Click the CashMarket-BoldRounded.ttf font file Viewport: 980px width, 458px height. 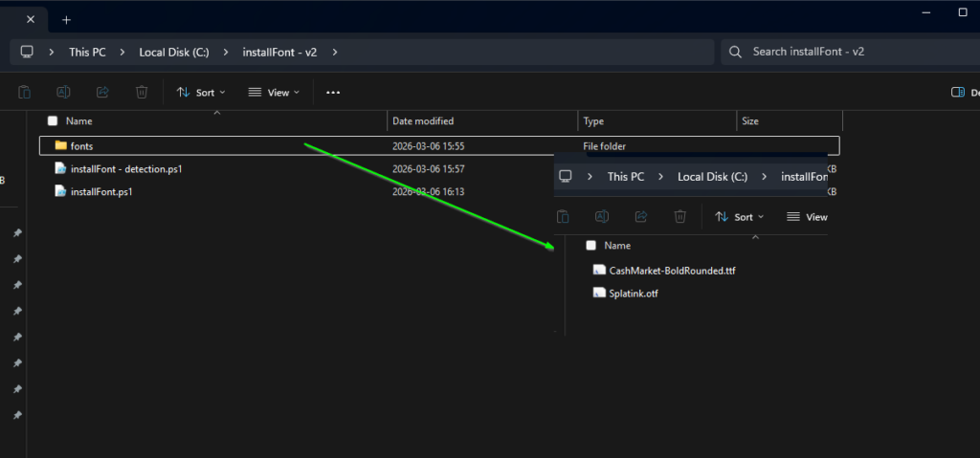point(671,271)
